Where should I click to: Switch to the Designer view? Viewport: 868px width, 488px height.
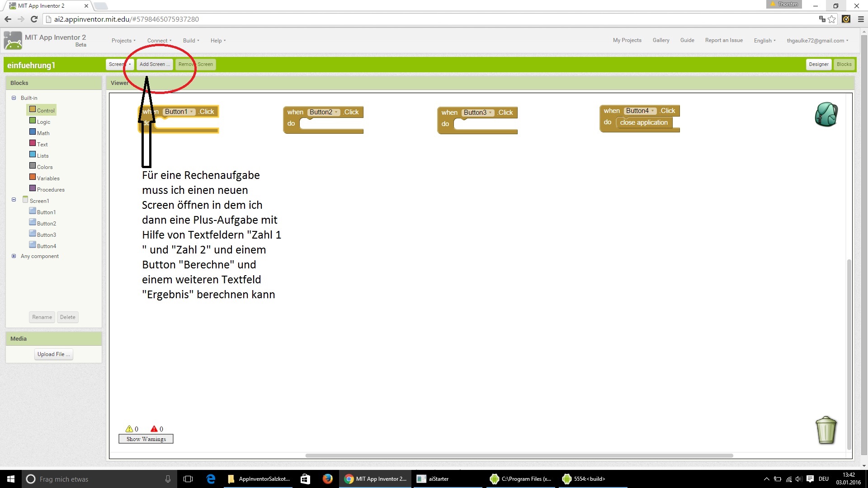pos(819,64)
